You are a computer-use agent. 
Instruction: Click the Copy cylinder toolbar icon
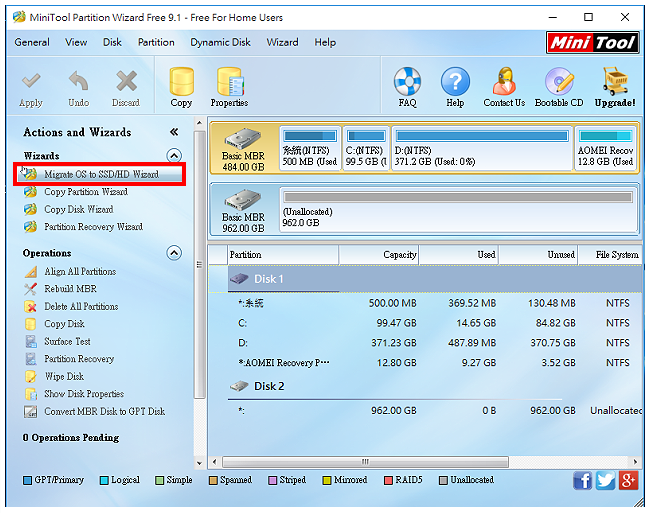click(181, 81)
